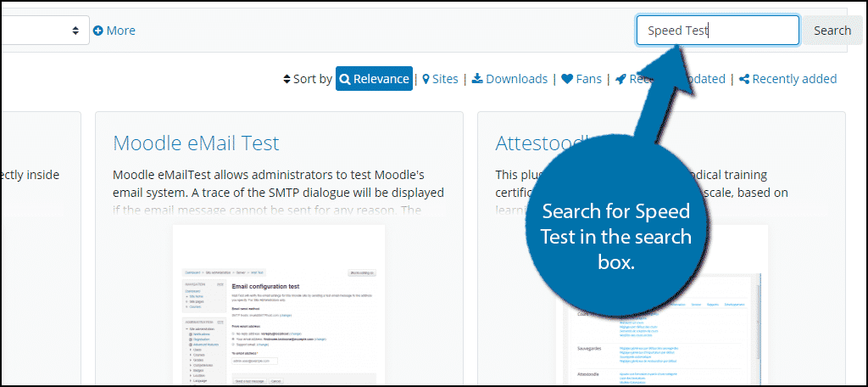This screenshot has width=868, height=387.
Task: Click the Search button
Action: click(832, 31)
